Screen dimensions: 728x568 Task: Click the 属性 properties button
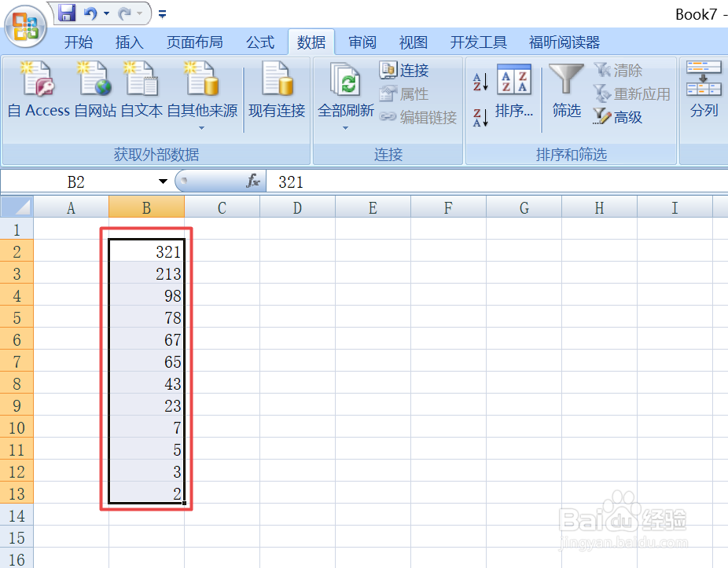coord(404,93)
